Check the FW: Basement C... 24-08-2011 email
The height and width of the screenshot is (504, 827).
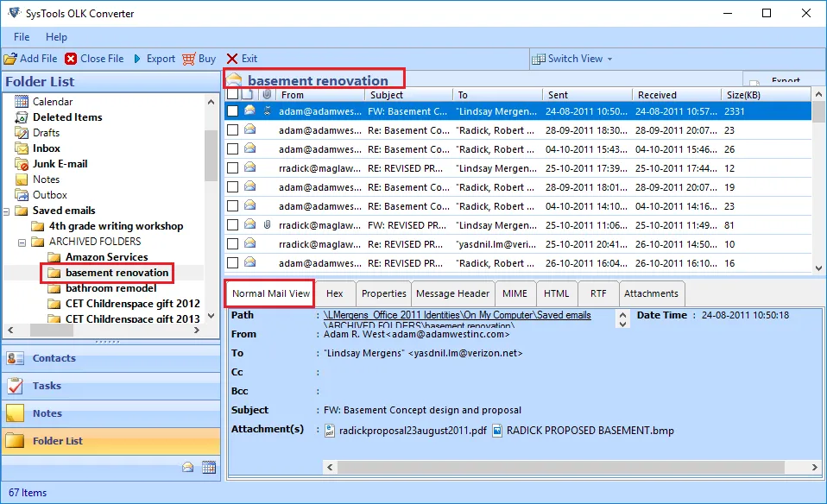232,111
